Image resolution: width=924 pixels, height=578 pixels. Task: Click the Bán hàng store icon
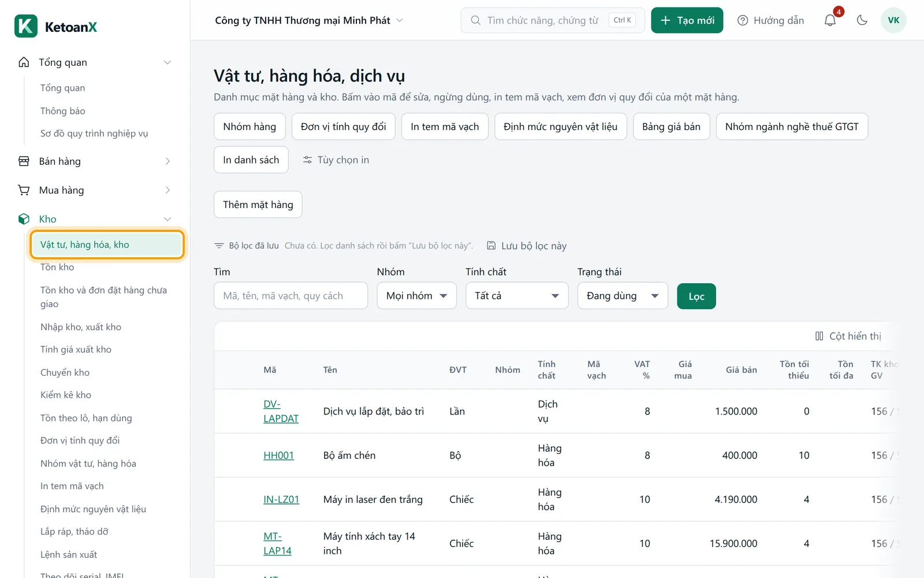click(x=24, y=161)
